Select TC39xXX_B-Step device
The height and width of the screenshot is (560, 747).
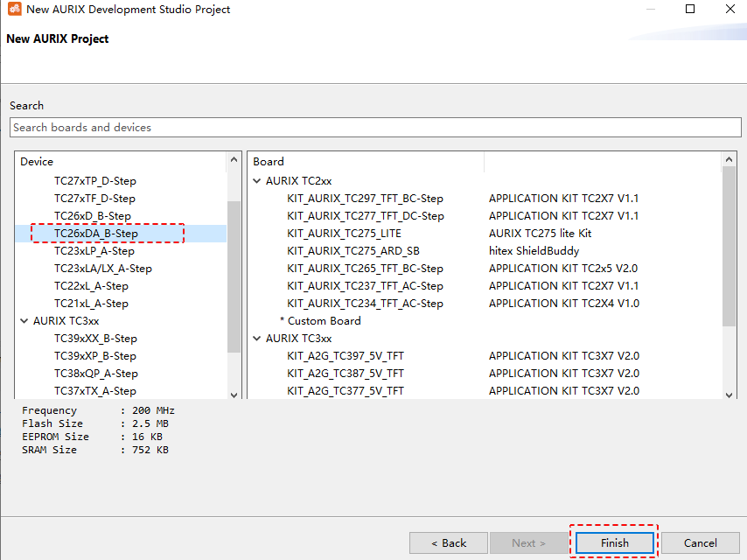tap(95, 339)
